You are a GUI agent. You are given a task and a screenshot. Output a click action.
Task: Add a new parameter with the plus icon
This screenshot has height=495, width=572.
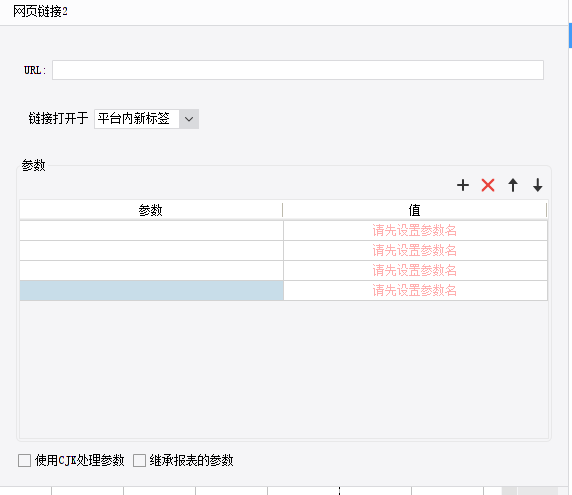463,185
